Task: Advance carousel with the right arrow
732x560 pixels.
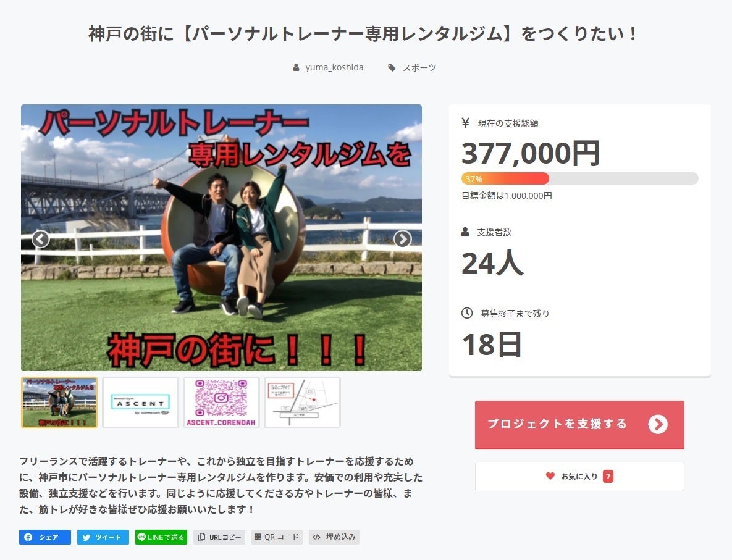Action: click(x=402, y=239)
